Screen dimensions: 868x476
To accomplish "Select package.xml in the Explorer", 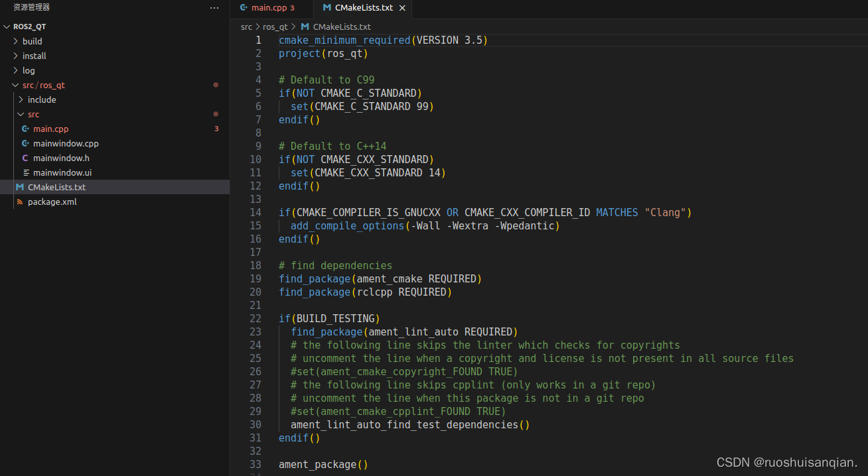I will [x=53, y=202].
